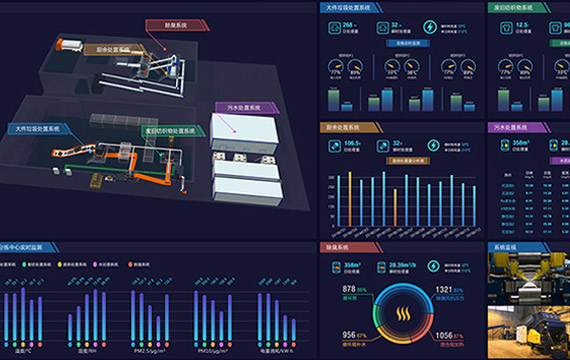Viewport: 570px width, 360px height.
Task: Select the blue 大件垃圾处置系统 label on 3D map
Action: tap(37, 129)
